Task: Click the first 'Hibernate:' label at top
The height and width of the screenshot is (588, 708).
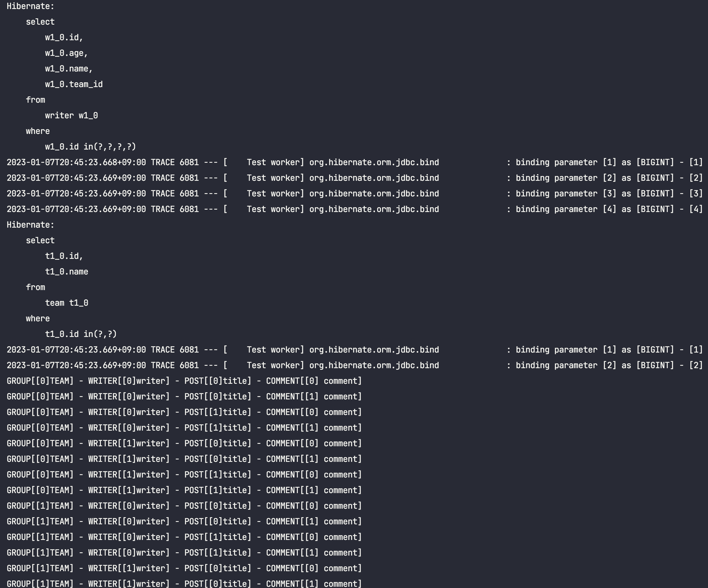Action: click(30, 6)
